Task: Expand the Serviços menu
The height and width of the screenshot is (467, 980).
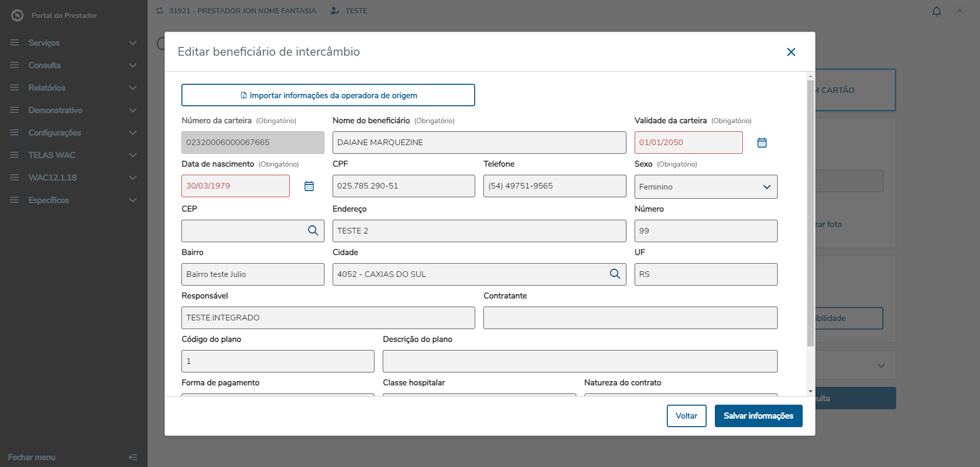Action: click(74, 43)
